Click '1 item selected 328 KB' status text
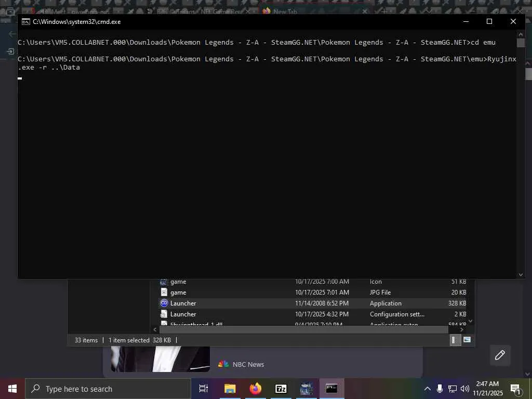Image resolution: width=532 pixels, height=399 pixels. [x=139, y=340]
